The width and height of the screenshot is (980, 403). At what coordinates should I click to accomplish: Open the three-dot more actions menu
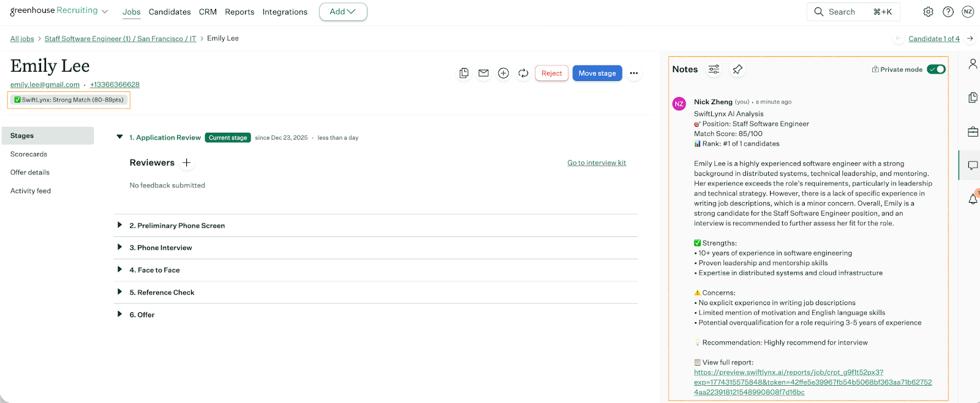tap(634, 73)
